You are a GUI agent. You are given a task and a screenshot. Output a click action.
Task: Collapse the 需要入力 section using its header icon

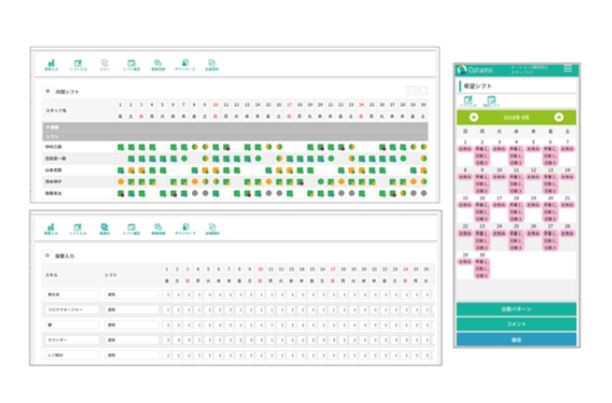click(x=47, y=256)
